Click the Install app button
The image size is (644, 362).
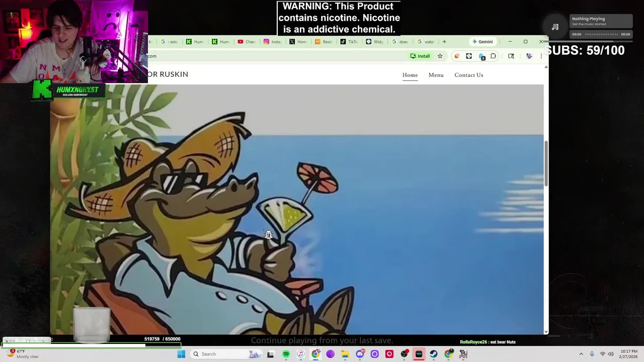coord(420,56)
